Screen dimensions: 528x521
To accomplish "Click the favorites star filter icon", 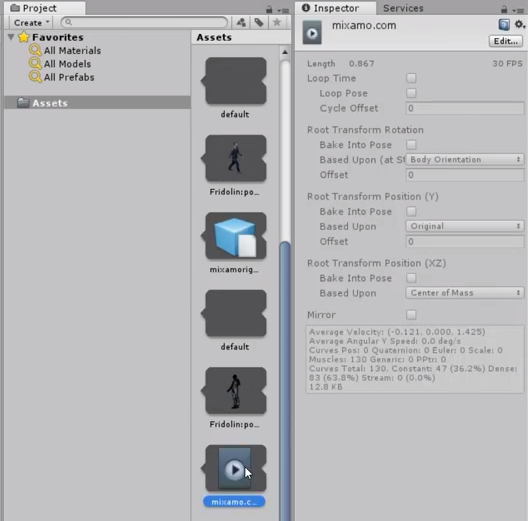I will pos(277,23).
